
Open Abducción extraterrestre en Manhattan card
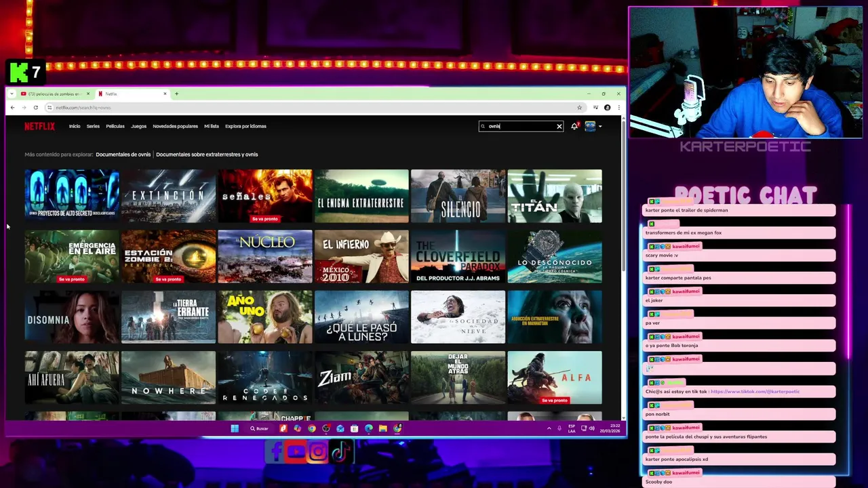click(555, 317)
